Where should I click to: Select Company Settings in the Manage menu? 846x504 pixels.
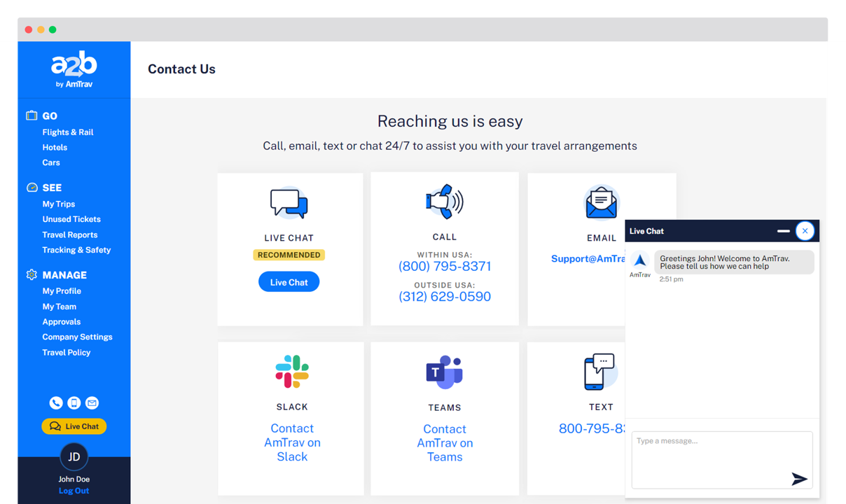tap(77, 337)
